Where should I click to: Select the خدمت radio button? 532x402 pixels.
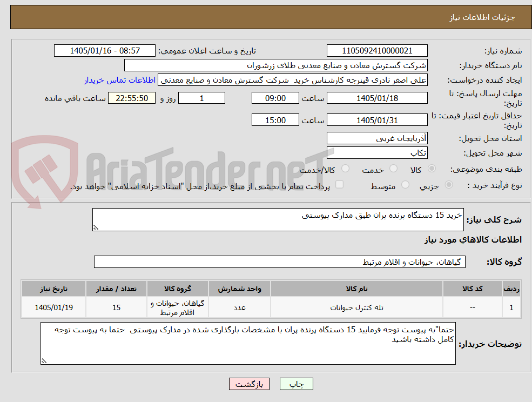coord(394,169)
